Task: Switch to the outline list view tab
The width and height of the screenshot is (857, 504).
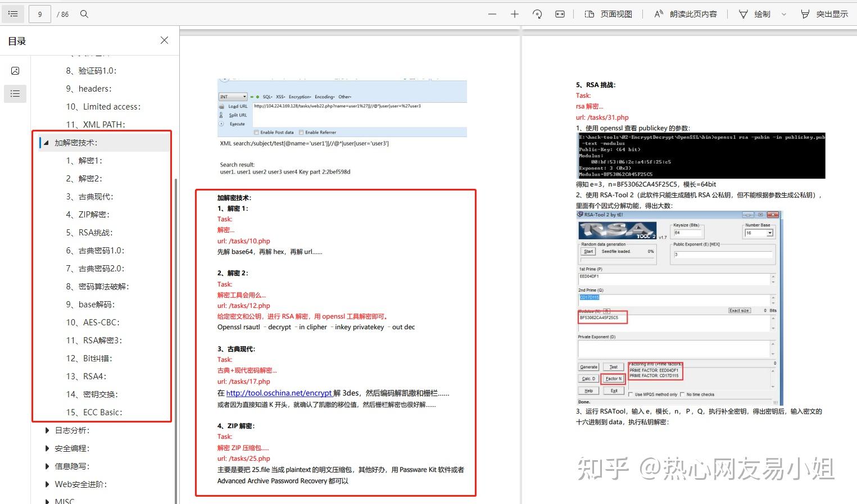Action: 15,94
